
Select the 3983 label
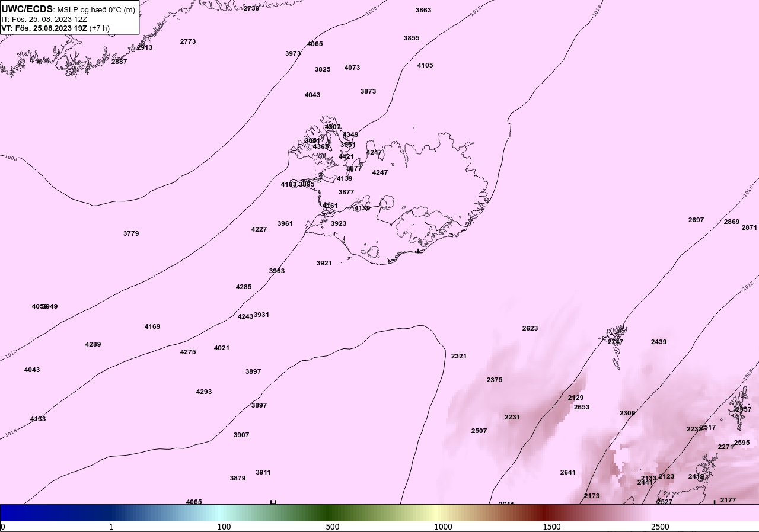tap(277, 271)
